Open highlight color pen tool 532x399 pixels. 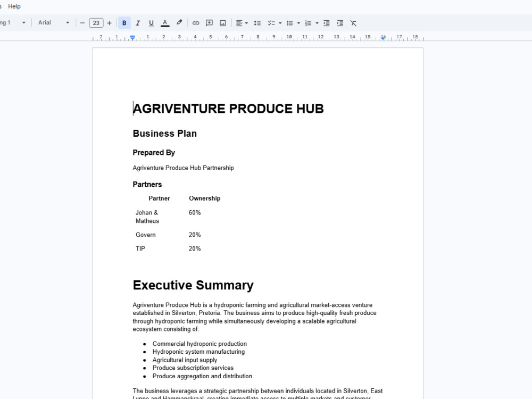pos(179,23)
